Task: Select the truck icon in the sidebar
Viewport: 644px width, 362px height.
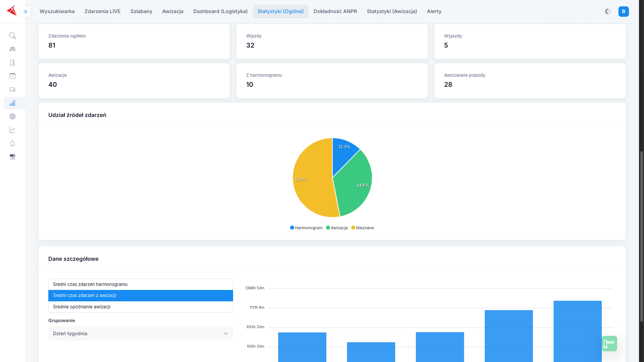Action: [x=12, y=89]
